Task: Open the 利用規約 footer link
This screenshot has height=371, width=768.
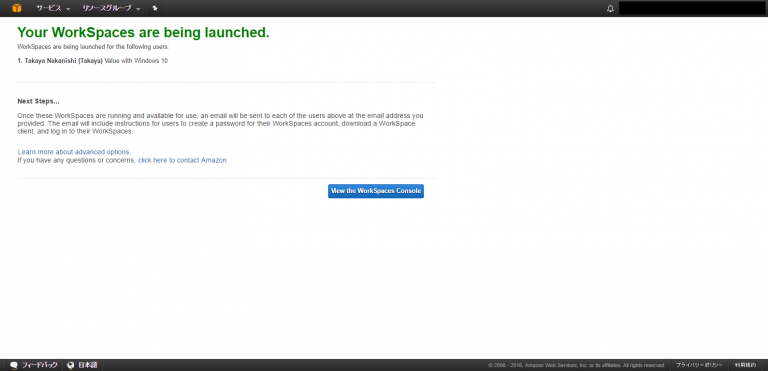Action: 745,365
